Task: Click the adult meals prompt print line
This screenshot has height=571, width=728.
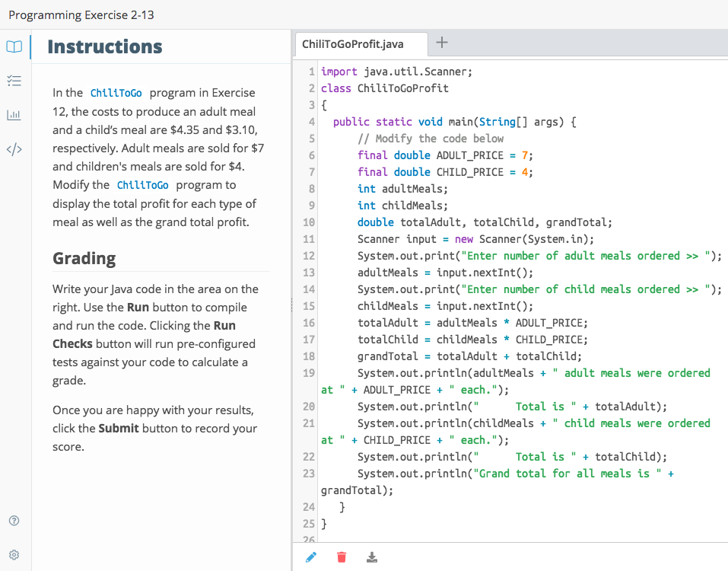Action: [539, 256]
